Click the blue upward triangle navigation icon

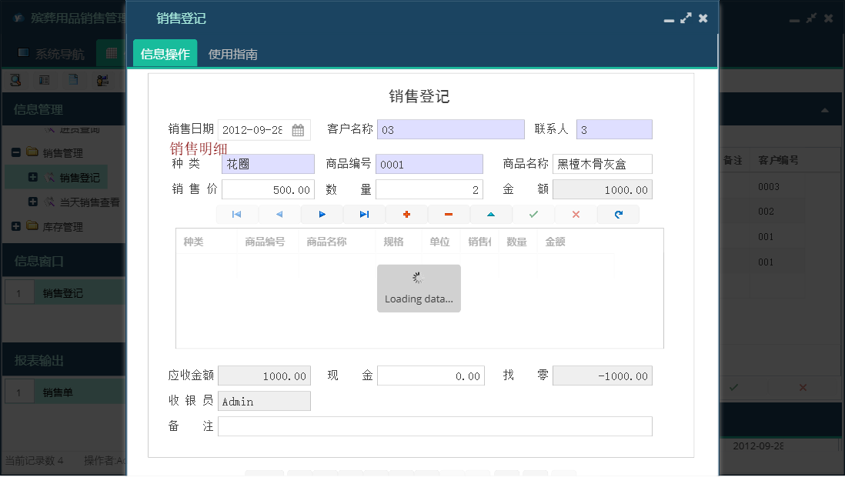491,214
